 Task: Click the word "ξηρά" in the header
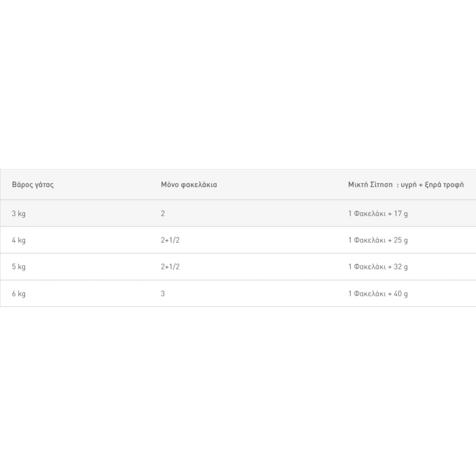pos(434,185)
